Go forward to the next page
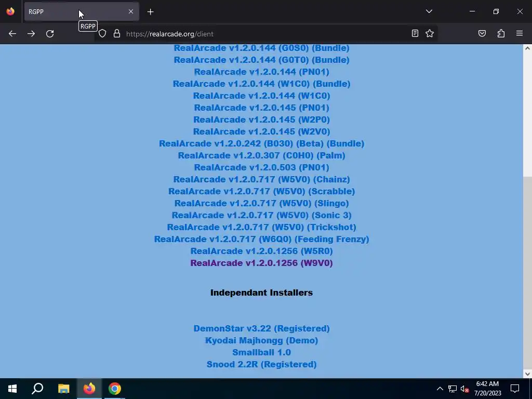Screen dimensions: 532x399 (31, 34)
